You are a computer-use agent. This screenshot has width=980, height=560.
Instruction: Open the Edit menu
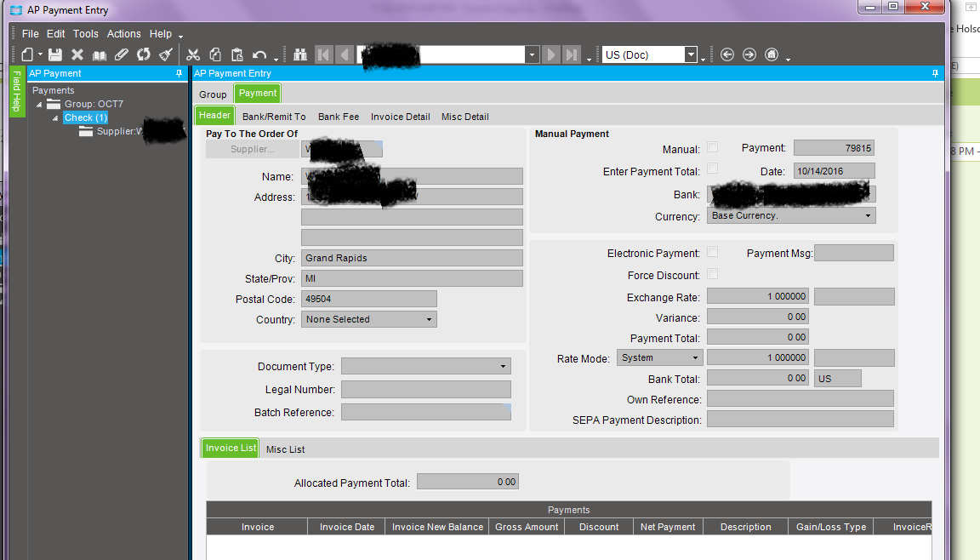[55, 34]
